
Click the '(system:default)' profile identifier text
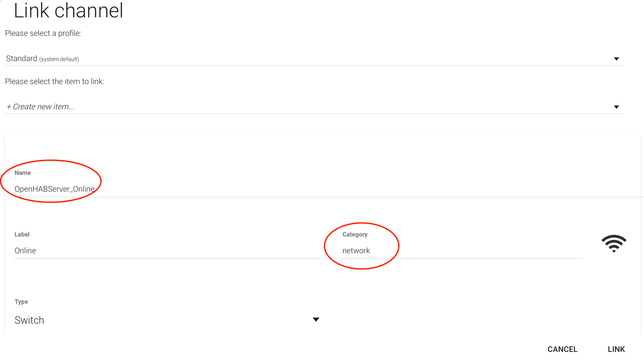[59, 59]
